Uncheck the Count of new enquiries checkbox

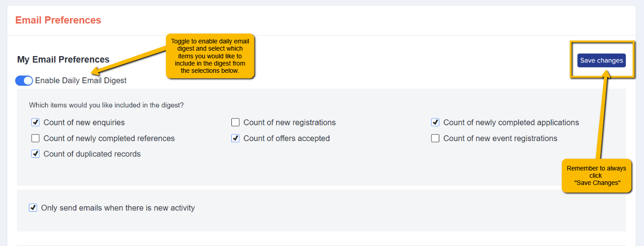pos(35,122)
